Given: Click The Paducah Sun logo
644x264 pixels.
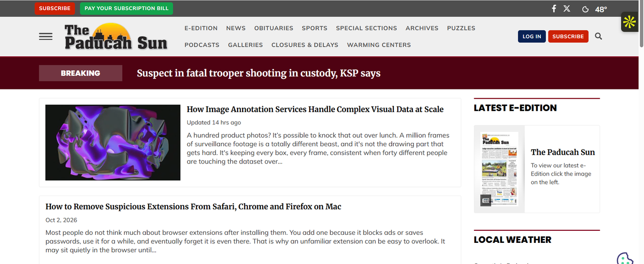Looking at the screenshot, I should [x=116, y=36].
